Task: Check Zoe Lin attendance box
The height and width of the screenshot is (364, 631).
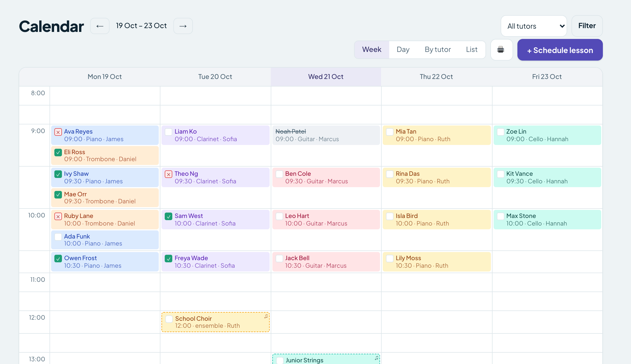Action: [501, 132]
